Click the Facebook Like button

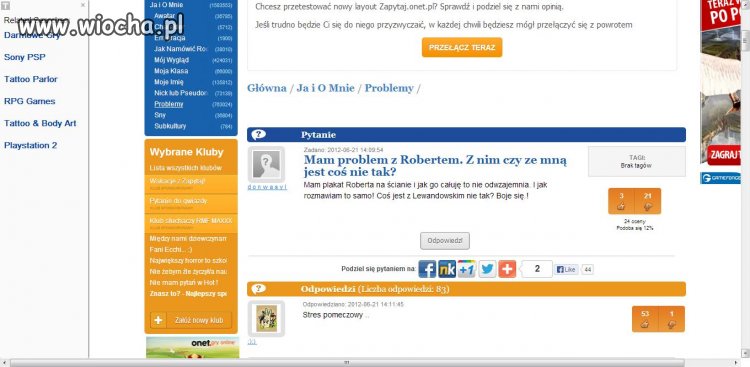point(566,269)
